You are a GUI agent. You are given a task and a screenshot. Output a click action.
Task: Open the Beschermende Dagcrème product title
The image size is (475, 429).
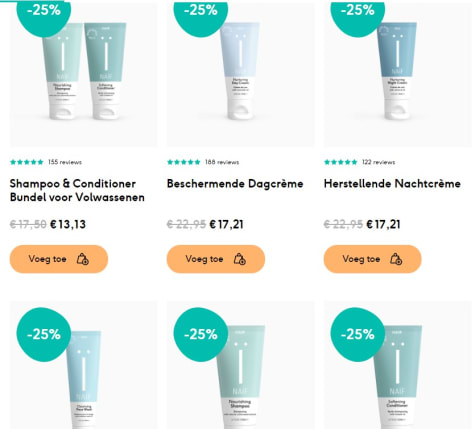(235, 184)
